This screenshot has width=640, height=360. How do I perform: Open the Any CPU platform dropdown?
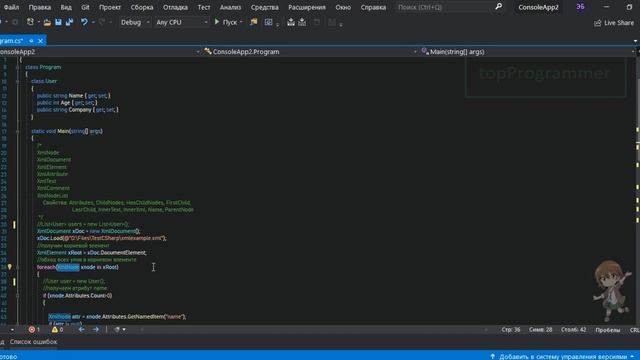[182, 22]
